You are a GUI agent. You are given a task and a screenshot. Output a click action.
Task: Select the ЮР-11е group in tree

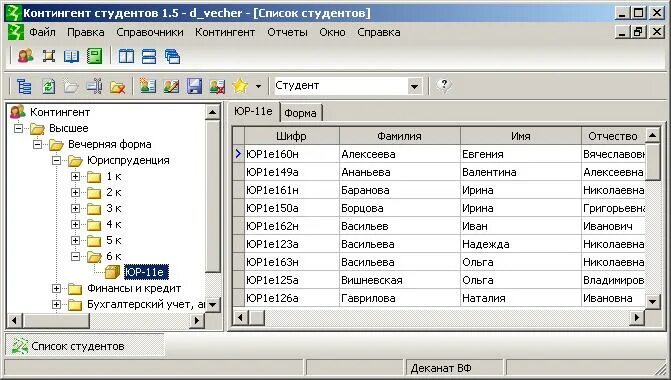click(146, 272)
